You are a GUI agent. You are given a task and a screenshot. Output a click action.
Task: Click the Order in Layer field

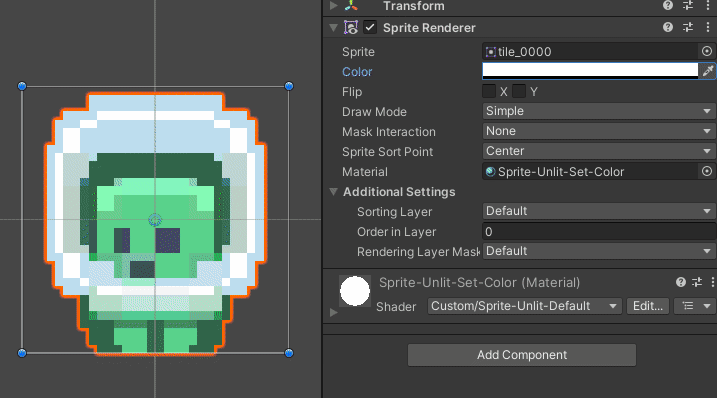pyautogui.click(x=599, y=231)
